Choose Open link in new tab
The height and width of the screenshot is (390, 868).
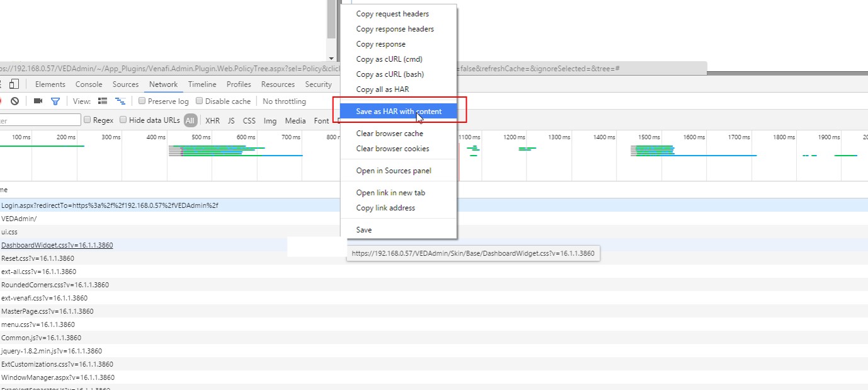[399, 193]
